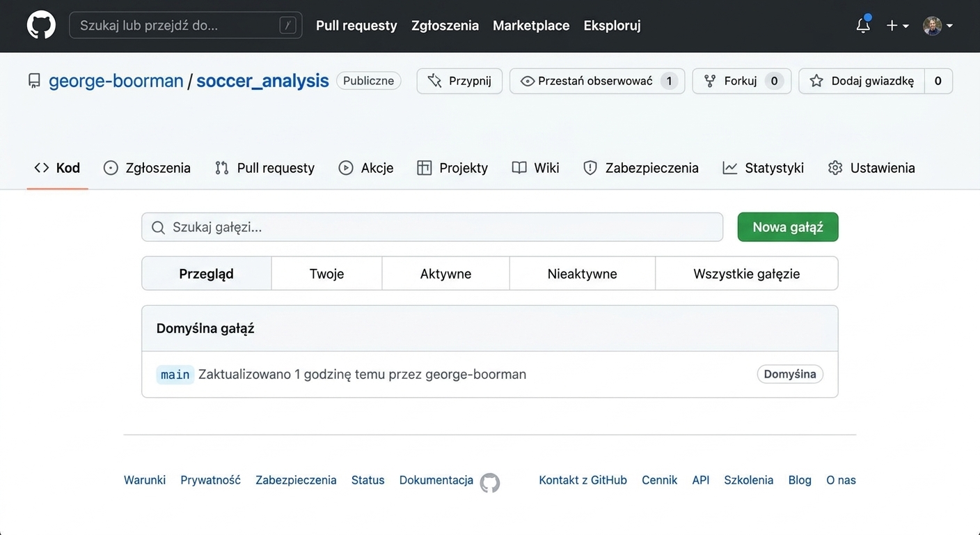Image resolution: width=980 pixels, height=535 pixels.
Task: Open the API footer link
Action: click(x=701, y=480)
